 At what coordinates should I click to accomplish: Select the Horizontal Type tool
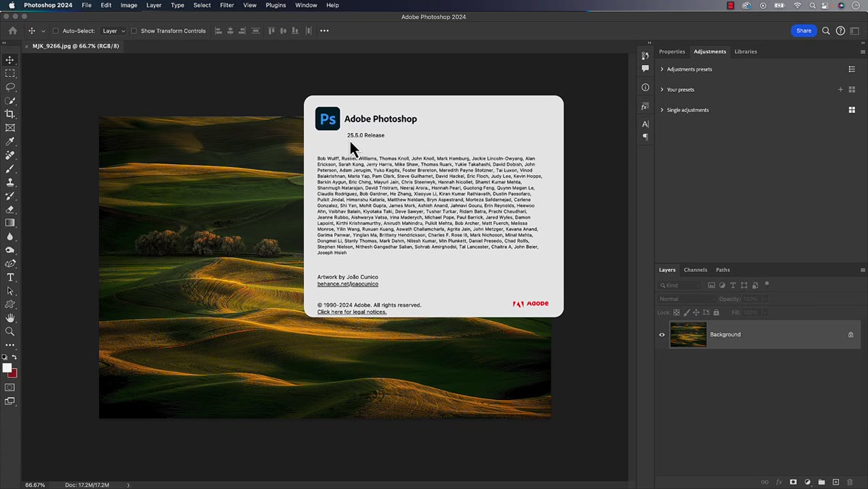tap(10, 277)
